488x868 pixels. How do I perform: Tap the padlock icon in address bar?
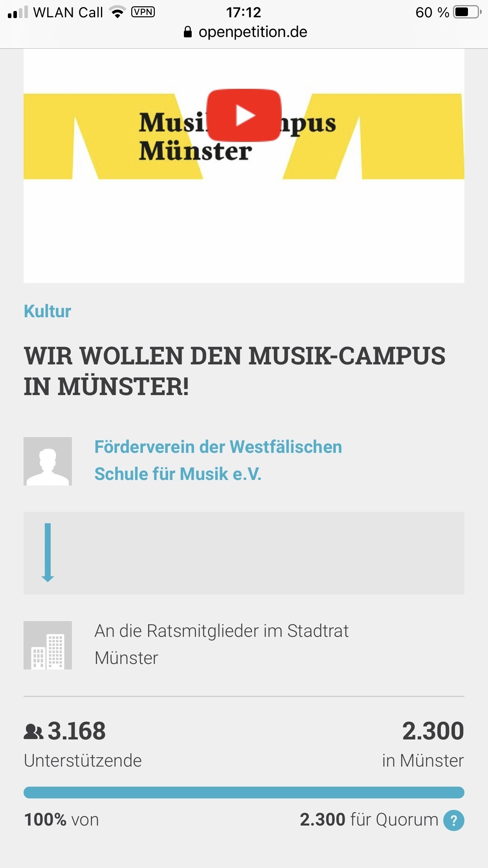click(x=188, y=32)
